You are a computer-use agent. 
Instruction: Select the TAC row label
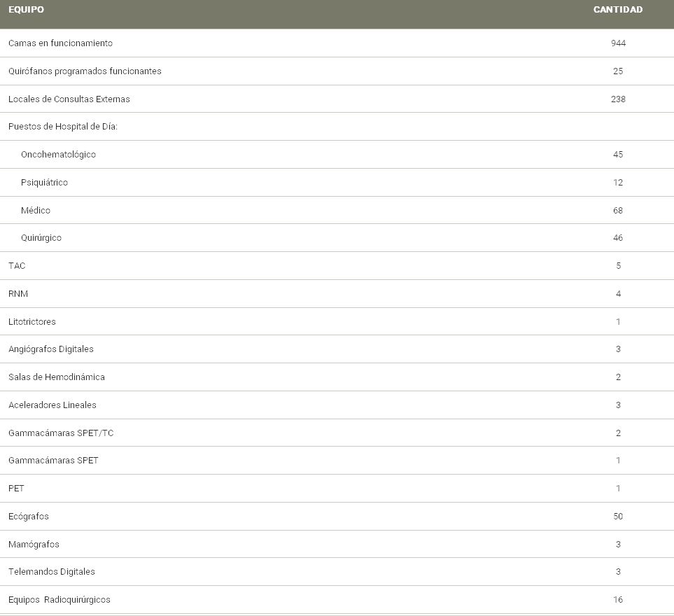(17, 266)
